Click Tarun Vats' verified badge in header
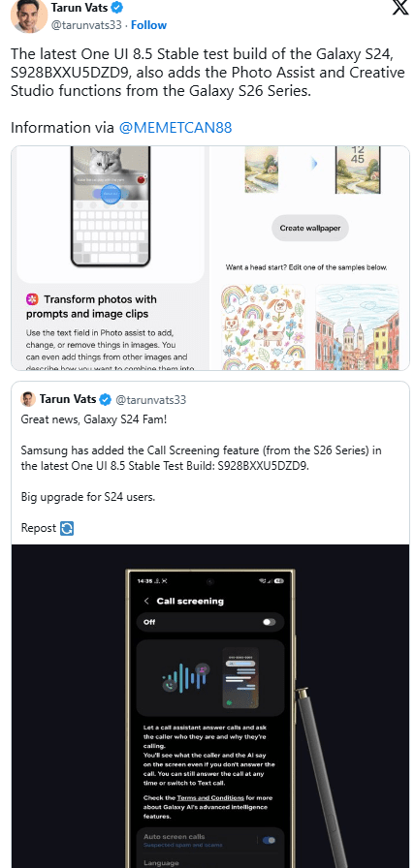 pyautogui.click(x=117, y=8)
